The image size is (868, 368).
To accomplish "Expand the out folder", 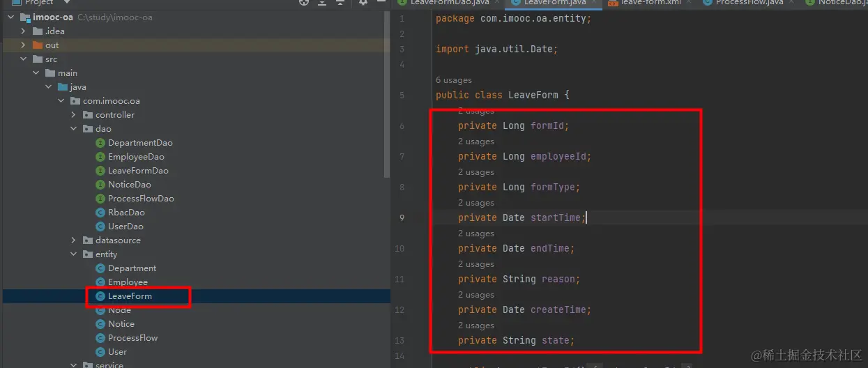I will click(24, 45).
